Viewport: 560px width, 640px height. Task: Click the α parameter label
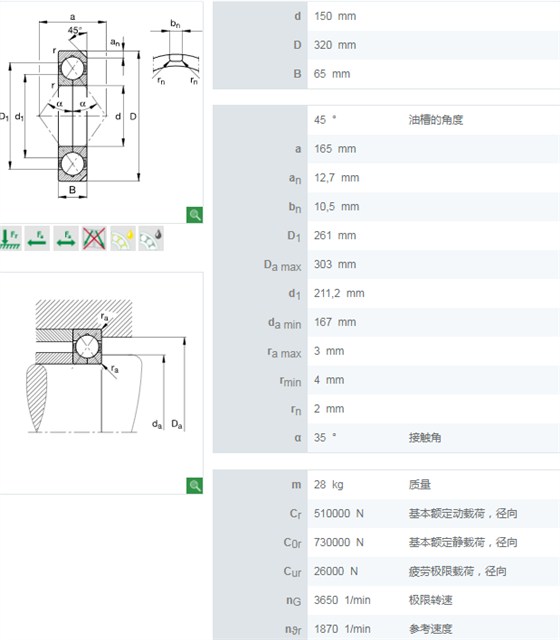(298, 438)
